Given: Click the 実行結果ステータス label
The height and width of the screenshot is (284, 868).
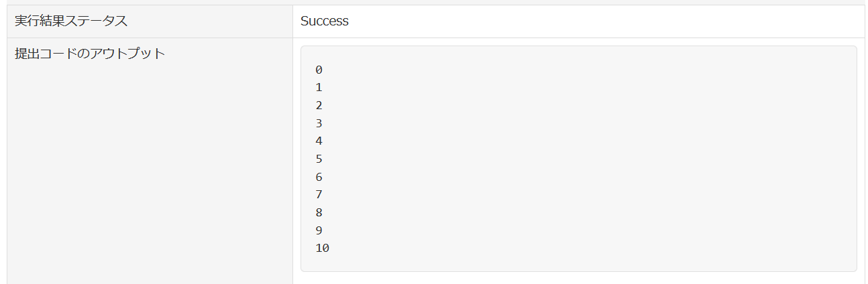Looking at the screenshot, I should (x=71, y=21).
